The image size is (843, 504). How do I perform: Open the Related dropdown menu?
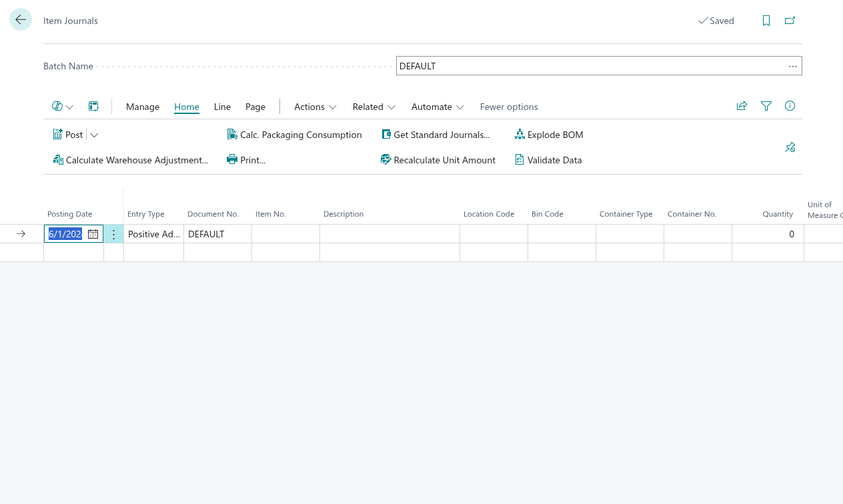[374, 107]
